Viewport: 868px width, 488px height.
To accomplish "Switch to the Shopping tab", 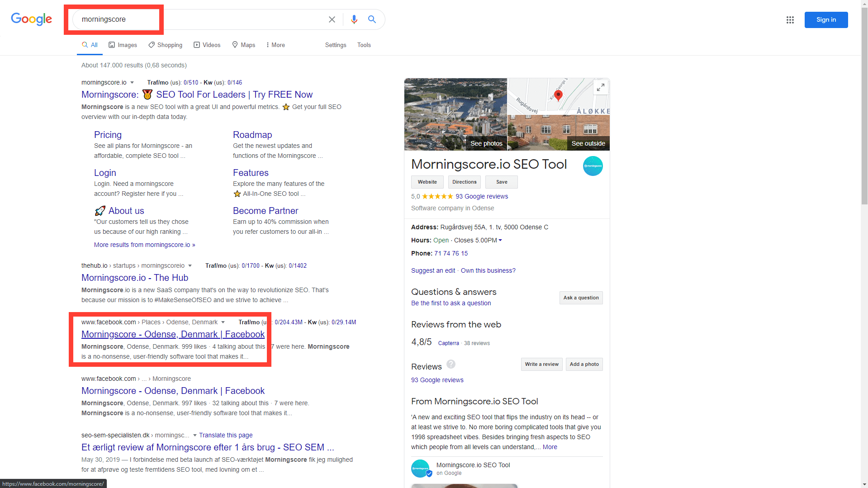I will (x=151, y=45).
